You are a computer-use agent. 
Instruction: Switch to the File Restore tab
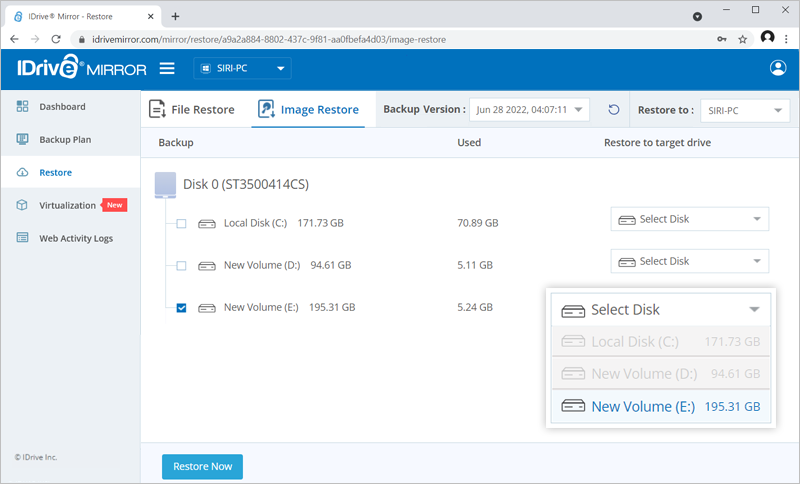pyautogui.click(x=192, y=110)
